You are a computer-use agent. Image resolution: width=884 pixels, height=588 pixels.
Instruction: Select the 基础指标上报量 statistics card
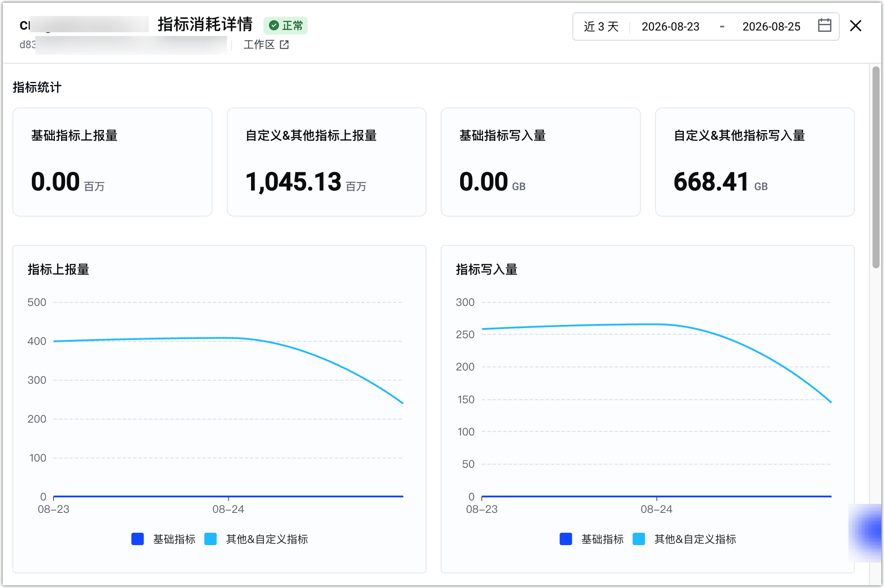tap(112, 162)
